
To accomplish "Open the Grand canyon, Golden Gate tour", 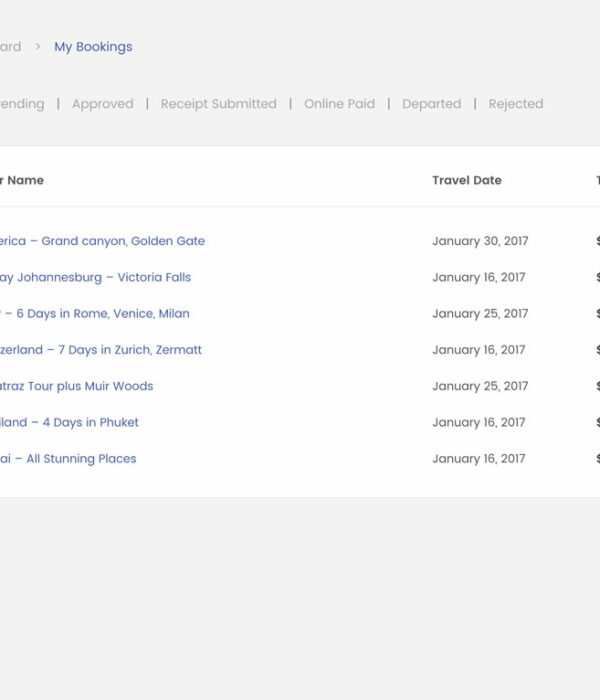I will (x=102, y=241).
